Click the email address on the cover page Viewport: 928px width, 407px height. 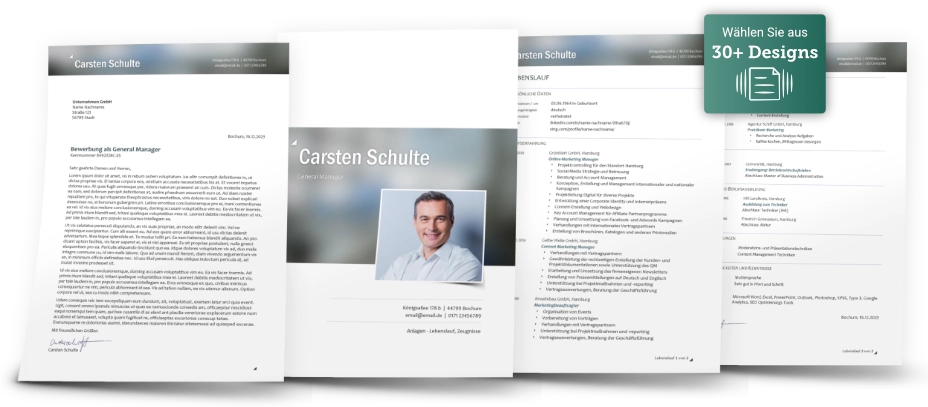tap(430, 317)
